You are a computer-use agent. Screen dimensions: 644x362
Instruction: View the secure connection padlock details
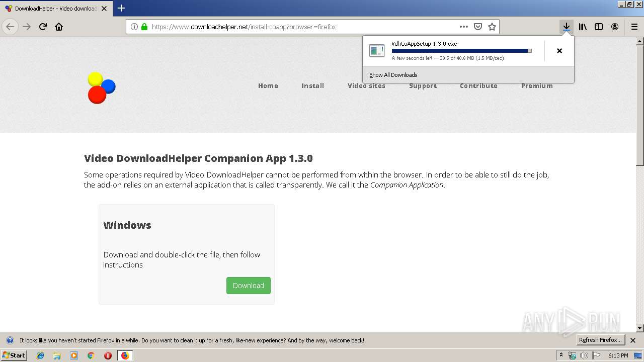point(144,27)
